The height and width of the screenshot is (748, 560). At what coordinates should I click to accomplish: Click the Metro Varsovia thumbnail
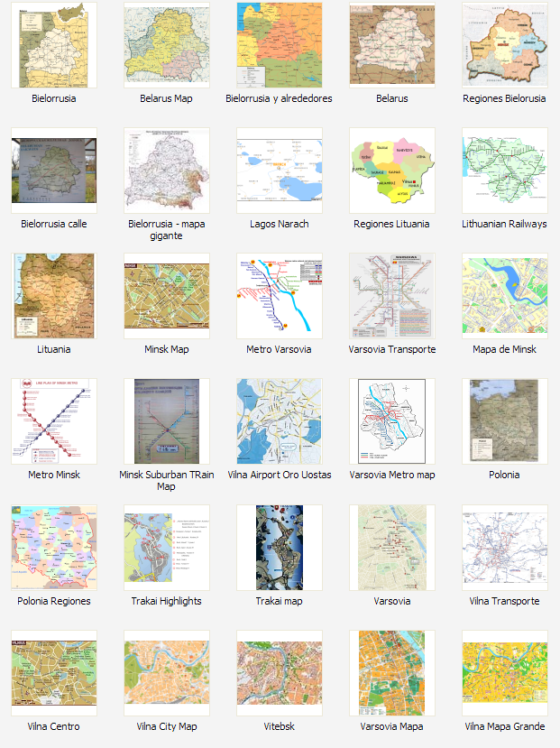279,295
